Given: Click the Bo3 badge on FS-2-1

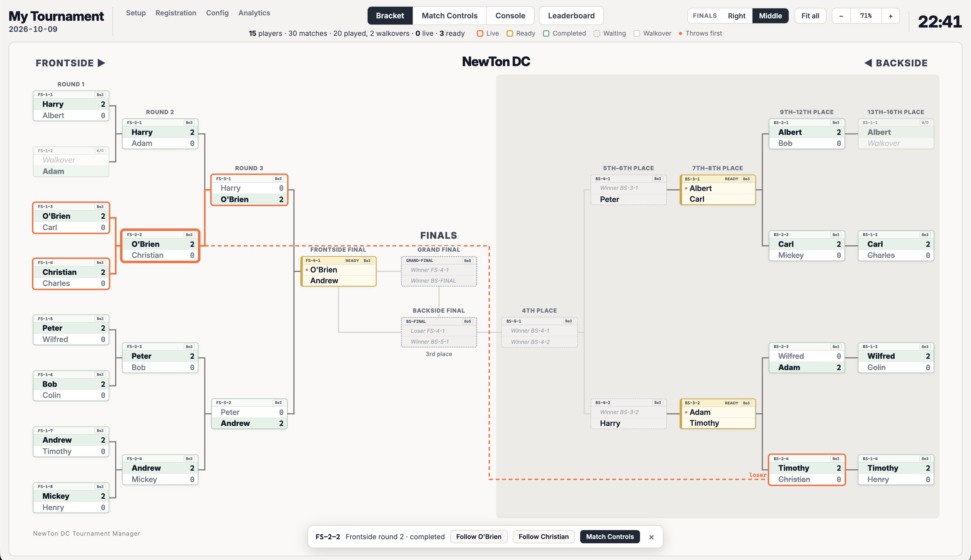Looking at the screenshot, I should (189, 123).
